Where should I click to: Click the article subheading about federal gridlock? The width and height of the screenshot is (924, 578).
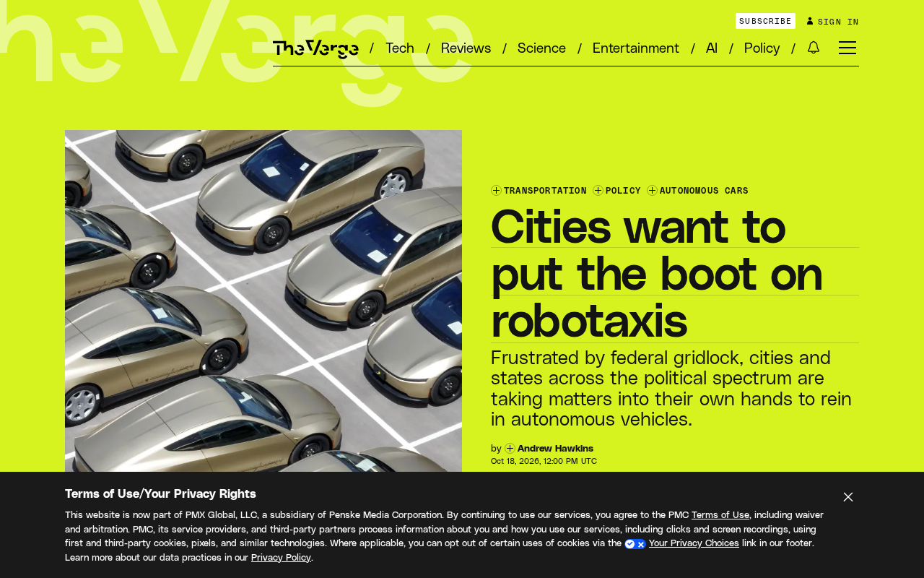[671, 388]
